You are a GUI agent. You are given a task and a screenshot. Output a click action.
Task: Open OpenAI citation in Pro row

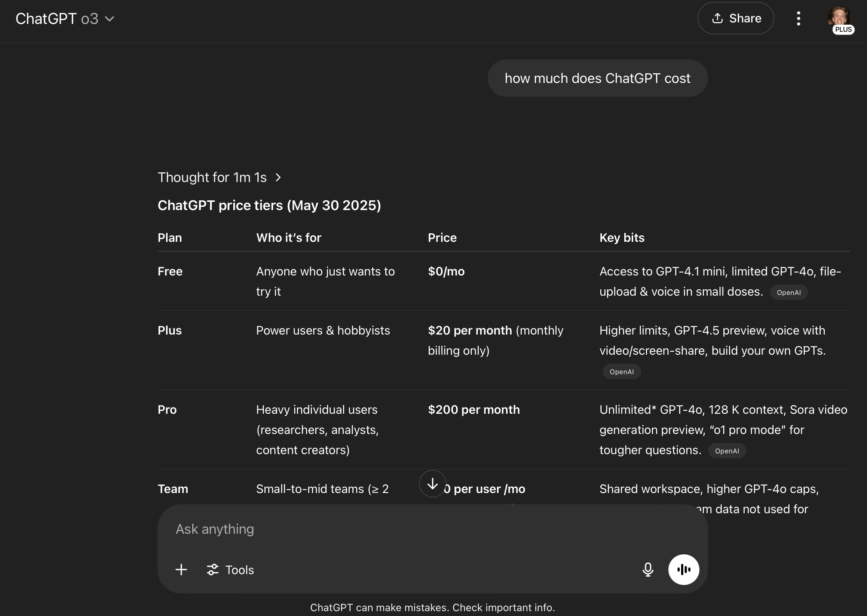[x=726, y=451]
